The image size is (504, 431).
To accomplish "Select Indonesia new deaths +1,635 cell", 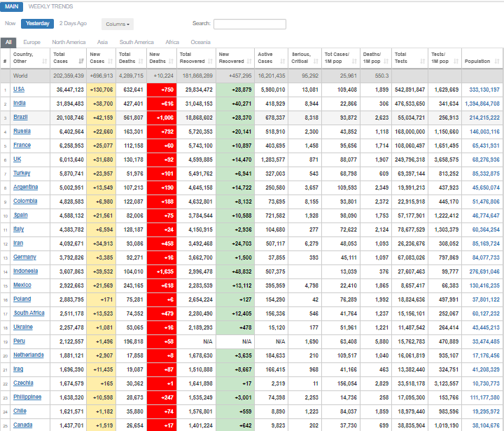I will pos(162,271).
